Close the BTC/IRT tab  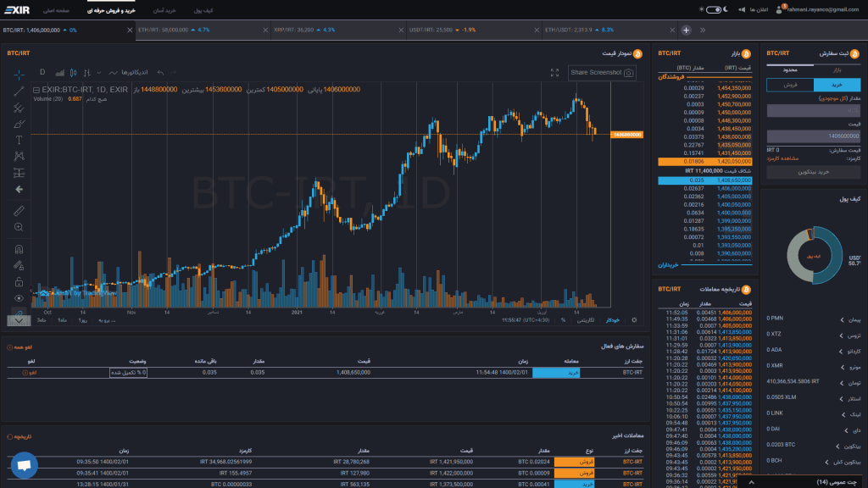click(x=130, y=30)
